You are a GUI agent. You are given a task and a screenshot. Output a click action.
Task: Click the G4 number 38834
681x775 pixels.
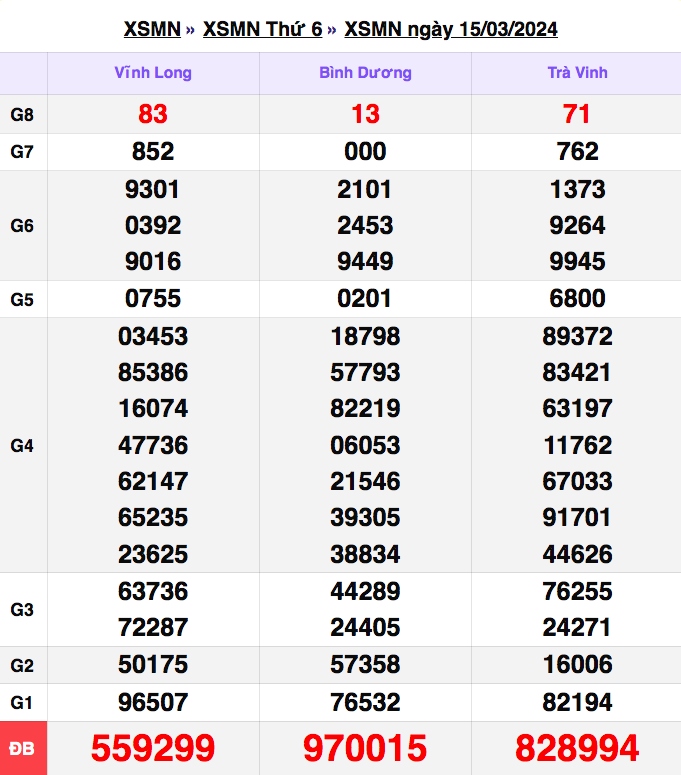pos(365,554)
